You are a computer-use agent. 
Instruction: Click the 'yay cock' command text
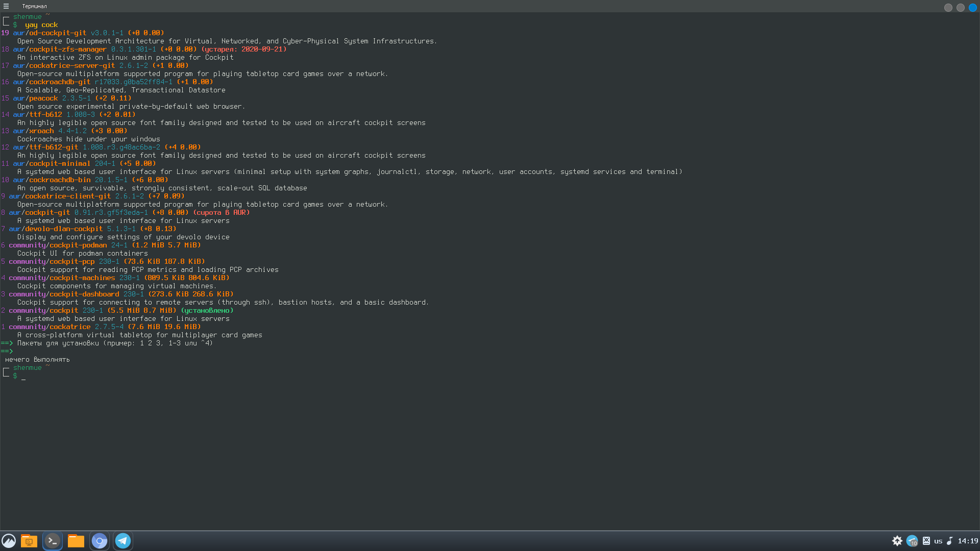point(41,25)
